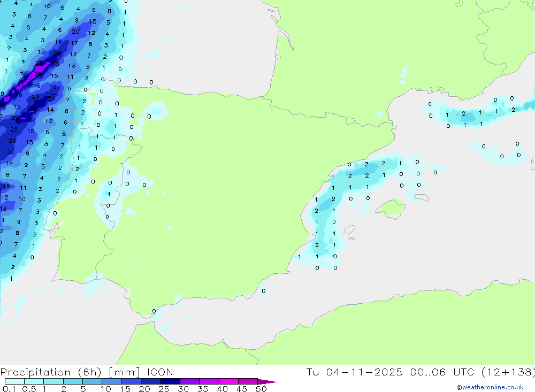Click the '25' precipitation value on map
Viewport: 535px width, 392px height.
57,53
